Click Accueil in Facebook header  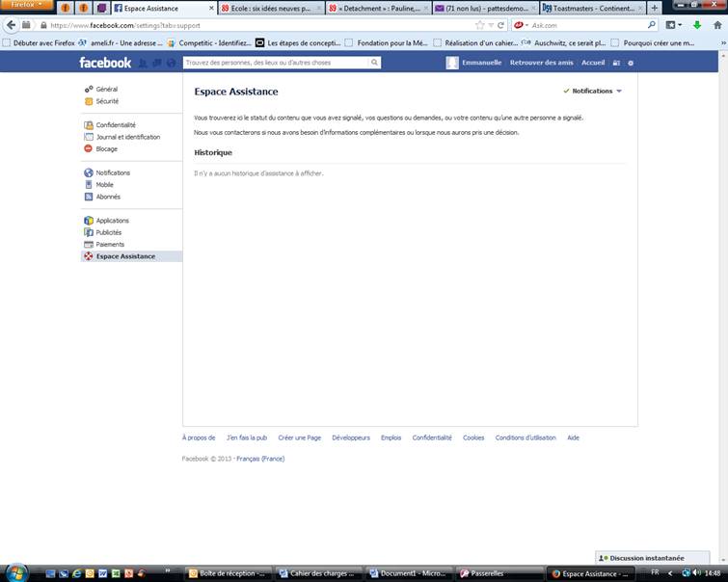point(593,63)
